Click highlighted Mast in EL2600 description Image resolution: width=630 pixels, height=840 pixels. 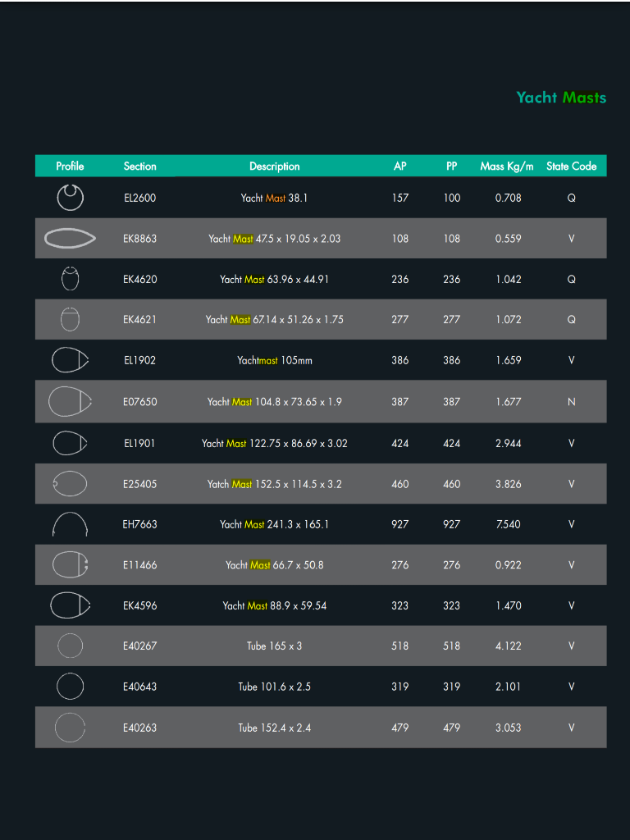276,198
